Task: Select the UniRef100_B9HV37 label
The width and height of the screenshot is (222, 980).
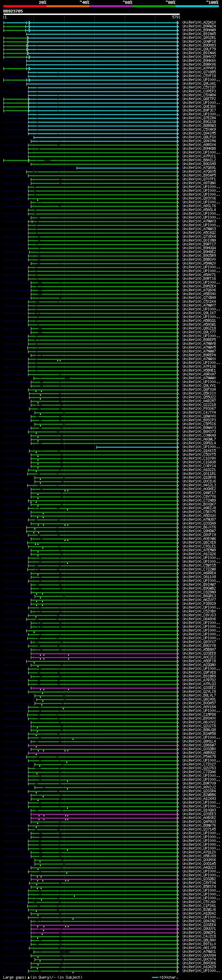Action: tap(199, 57)
